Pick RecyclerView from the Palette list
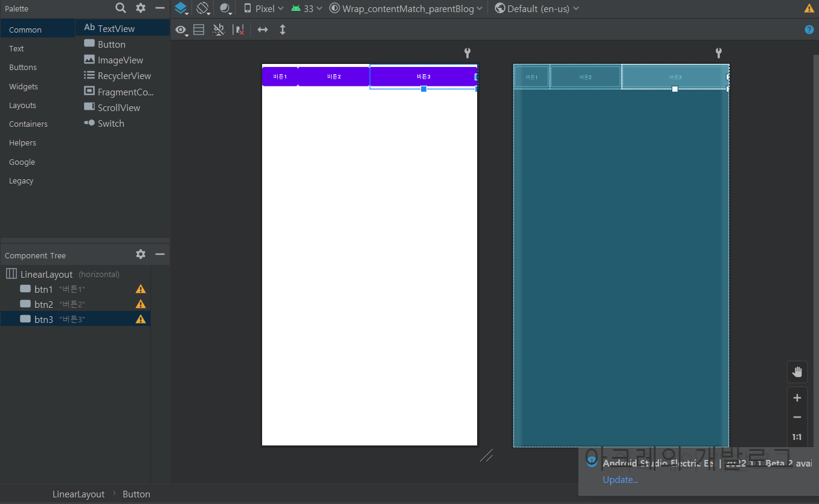 pyautogui.click(x=123, y=75)
